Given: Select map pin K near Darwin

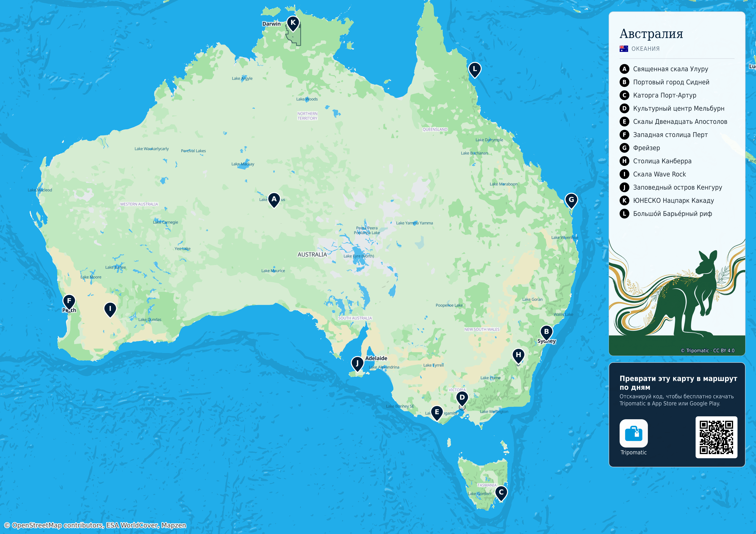Looking at the screenshot, I should coord(293,23).
